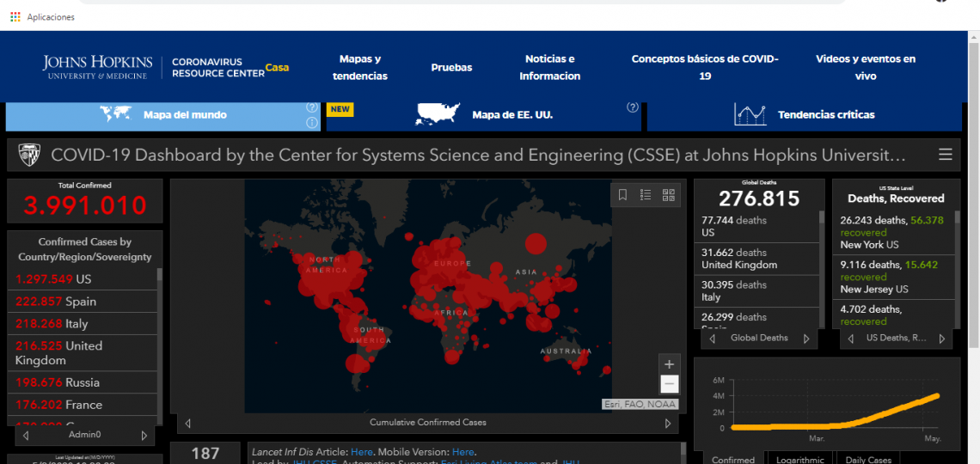Select United Kingdom in confirmed cases list

pos(82,353)
